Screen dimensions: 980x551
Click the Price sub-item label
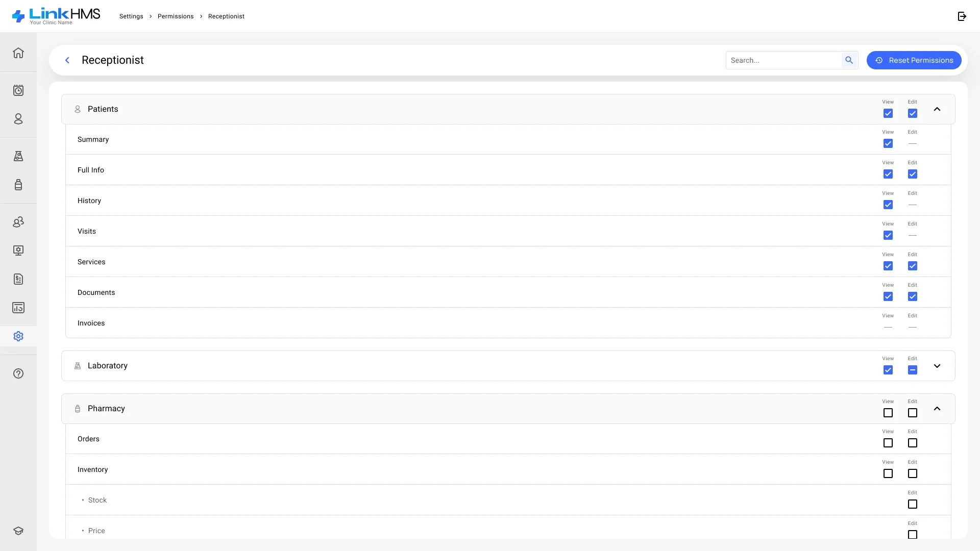tap(96, 531)
